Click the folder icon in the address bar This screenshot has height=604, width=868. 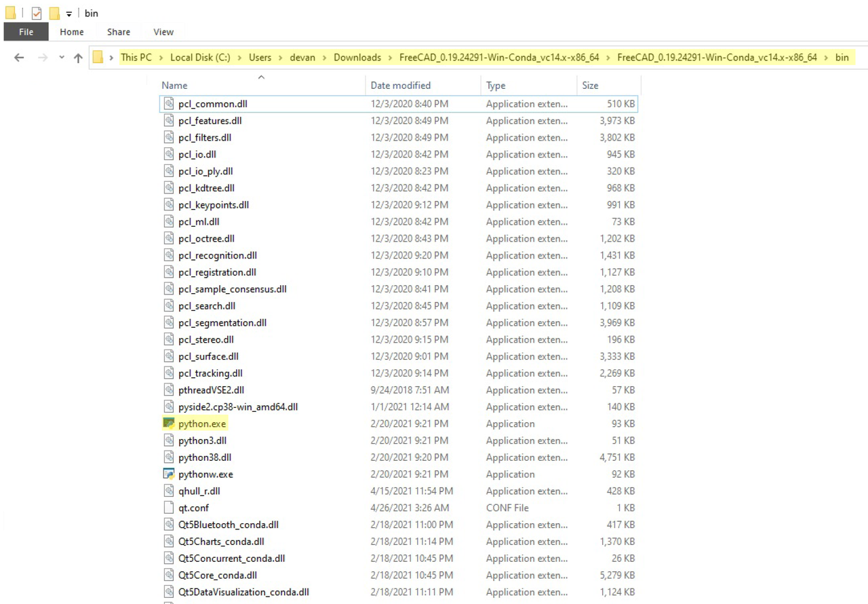click(98, 58)
